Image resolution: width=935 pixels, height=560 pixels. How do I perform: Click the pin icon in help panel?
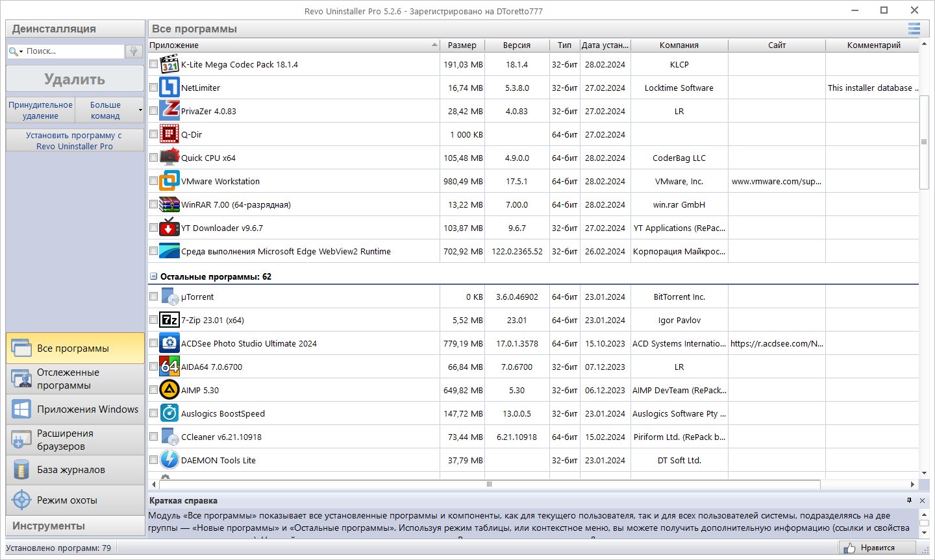click(909, 500)
